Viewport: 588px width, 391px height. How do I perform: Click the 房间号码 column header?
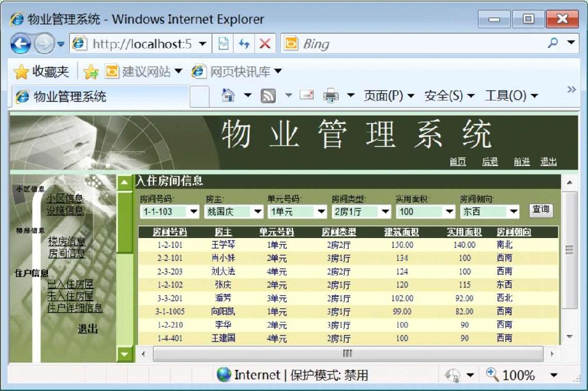pos(170,232)
